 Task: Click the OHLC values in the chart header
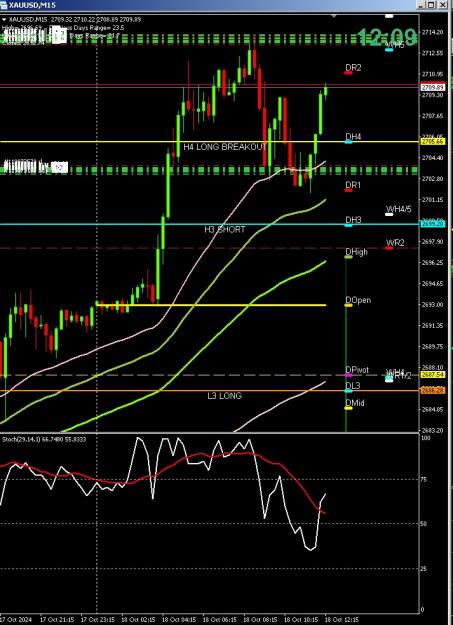click(95, 19)
